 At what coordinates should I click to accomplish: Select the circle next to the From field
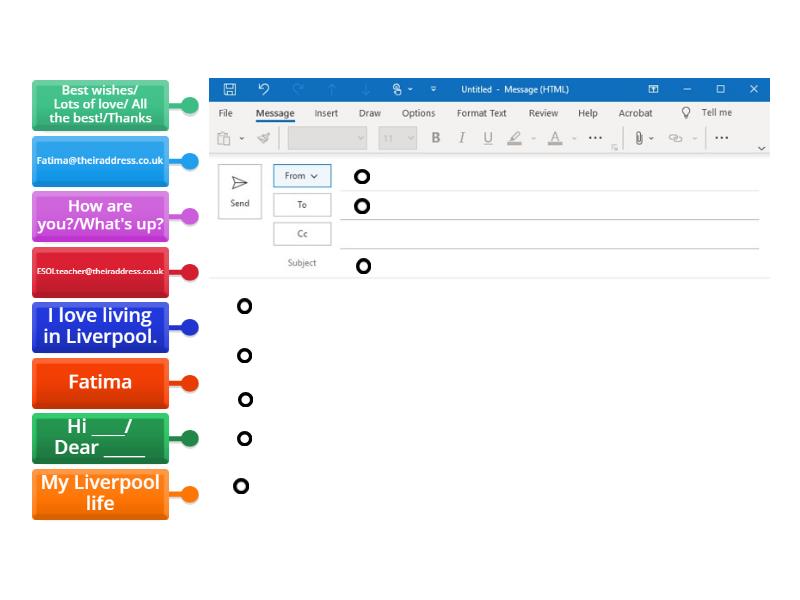(361, 176)
